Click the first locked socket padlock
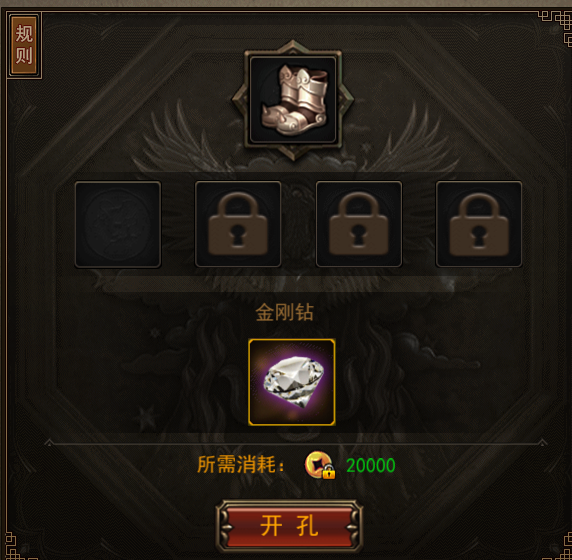Image resolution: width=572 pixels, height=560 pixels. 238,224
